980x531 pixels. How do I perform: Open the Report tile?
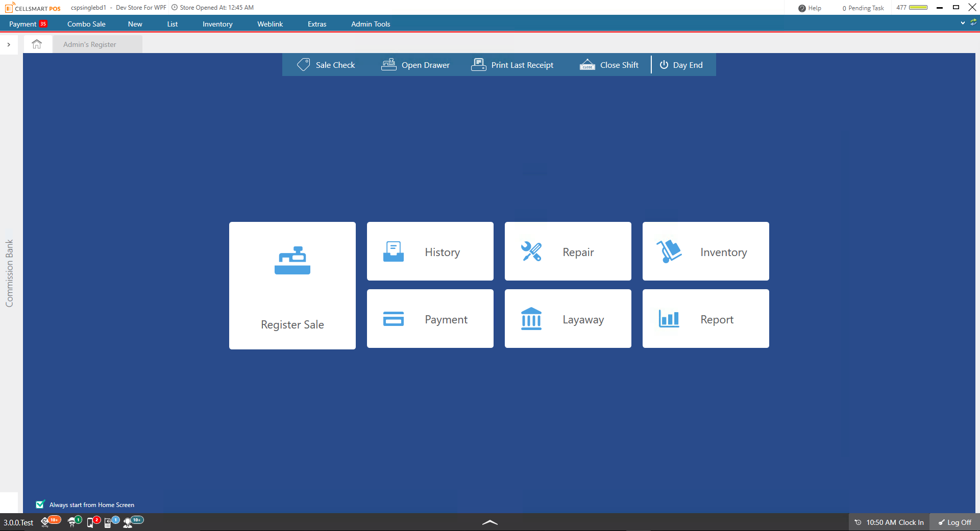(x=705, y=318)
